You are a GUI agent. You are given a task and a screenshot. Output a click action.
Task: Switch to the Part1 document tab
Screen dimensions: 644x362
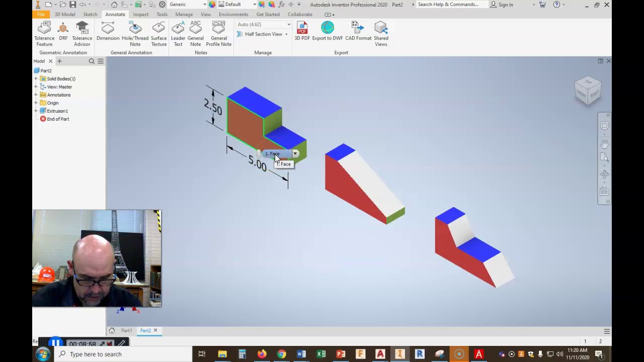126,331
